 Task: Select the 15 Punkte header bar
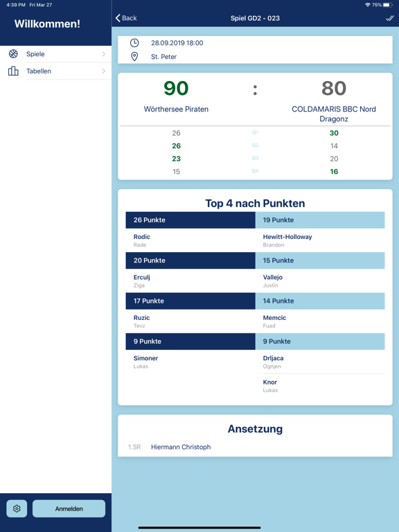(x=320, y=260)
